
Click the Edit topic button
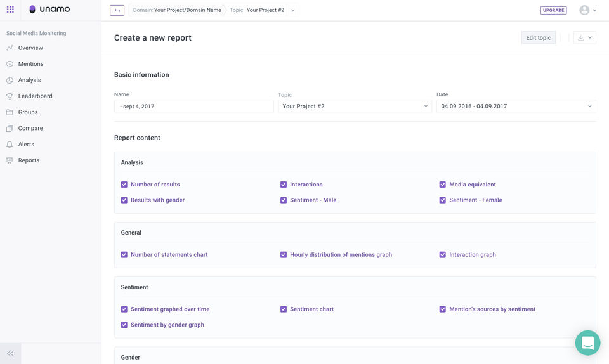coord(538,37)
